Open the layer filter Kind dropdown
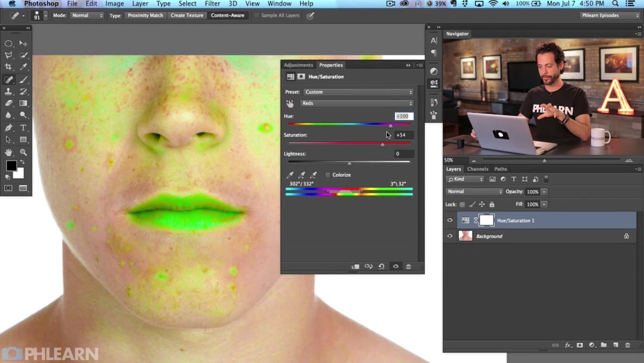644x363 pixels. pyautogui.click(x=465, y=179)
